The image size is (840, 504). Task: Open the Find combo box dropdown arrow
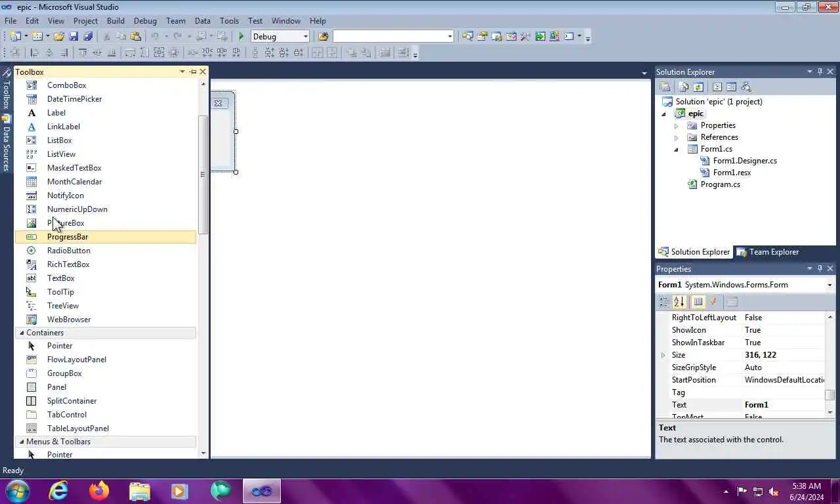450,36
